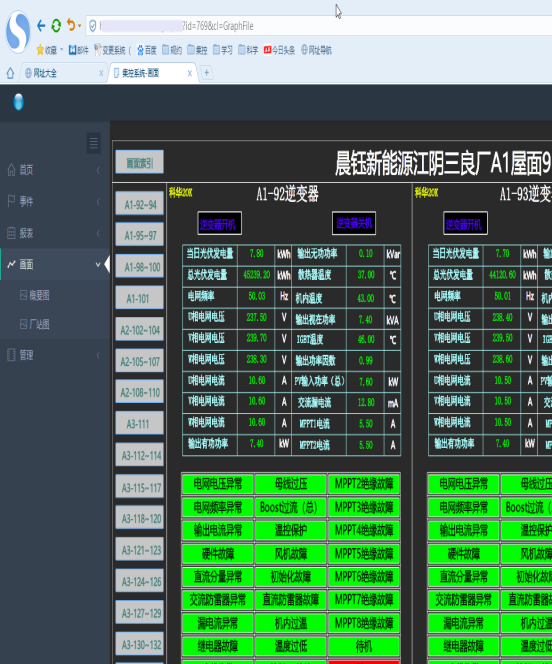Viewport: 552px width, 664px height.
Task: Open the 今日头条 bookmark
Action: tap(279, 50)
